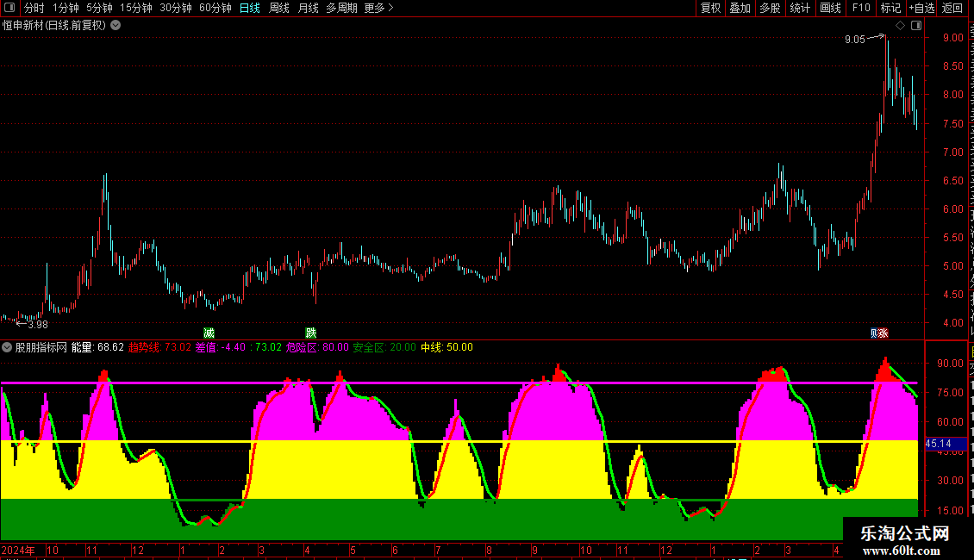Image resolution: width=974 pixels, height=560 pixels.
Task: Click the 股朋指标网 indicator name
Action: pos(41,348)
